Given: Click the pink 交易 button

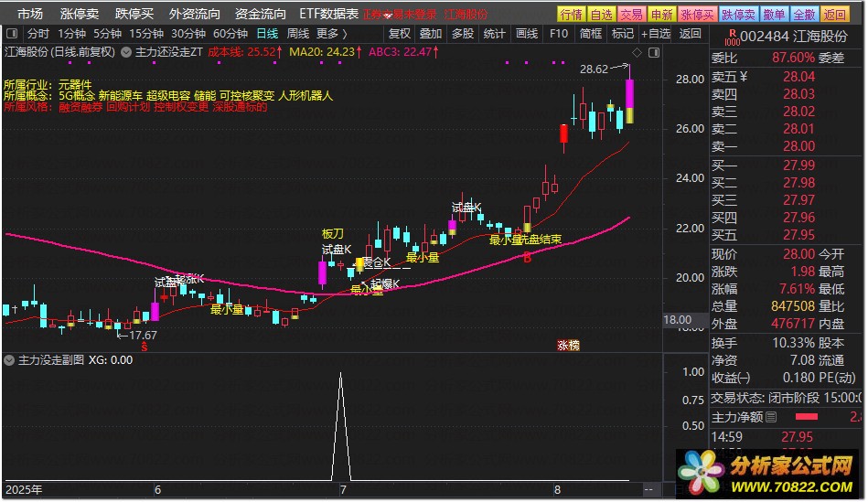Looking at the screenshot, I should pyautogui.click(x=631, y=15).
